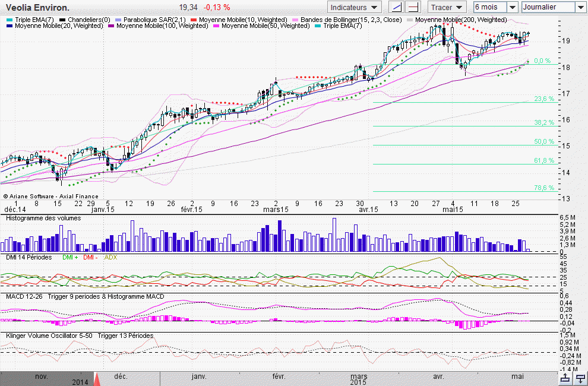Viewport: 588px width, 386px height.
Task: Click the 78,6 % Fibonacci level label
Action: tap(544, 188)
